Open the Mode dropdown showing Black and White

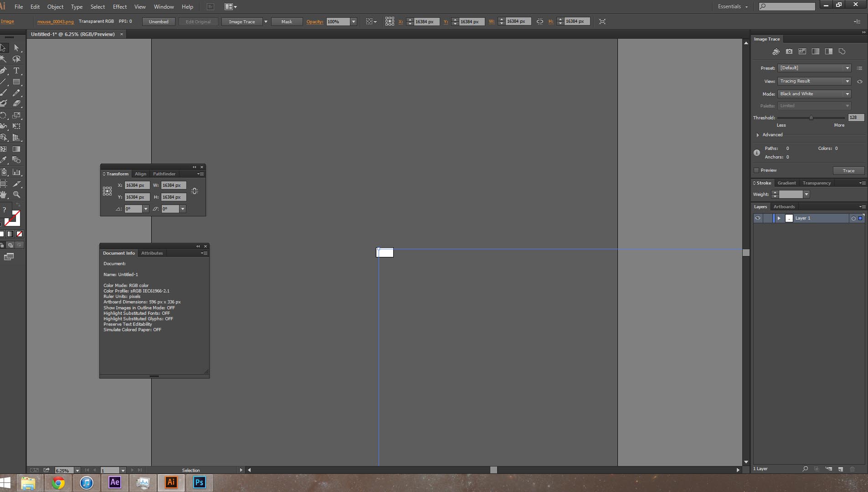[x=814, y=94]
